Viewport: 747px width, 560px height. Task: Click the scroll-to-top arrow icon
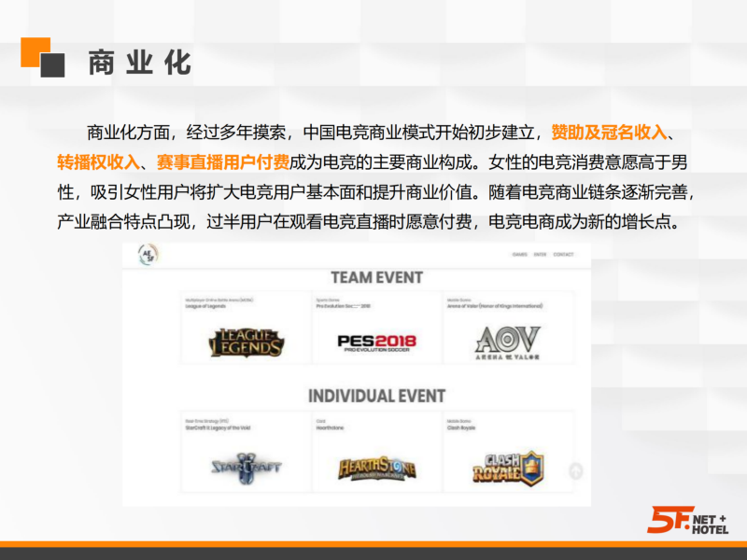tap(576, 471)
